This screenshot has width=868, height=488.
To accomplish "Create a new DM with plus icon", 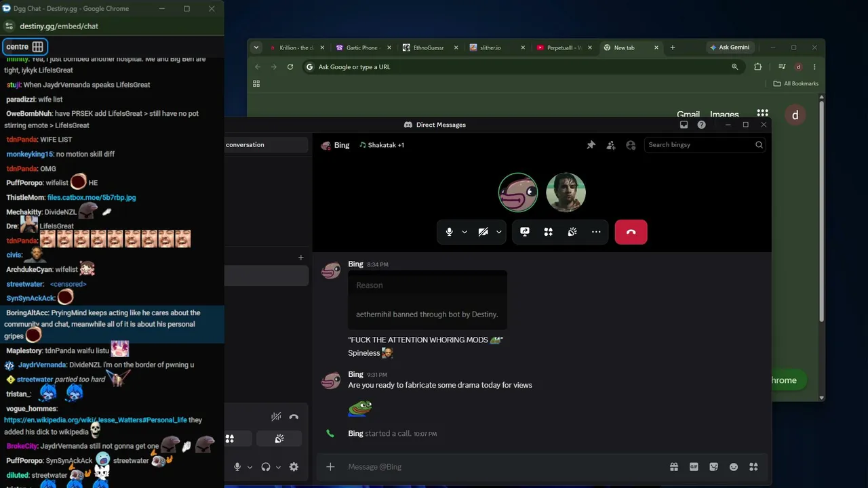I will coord(301,258).
